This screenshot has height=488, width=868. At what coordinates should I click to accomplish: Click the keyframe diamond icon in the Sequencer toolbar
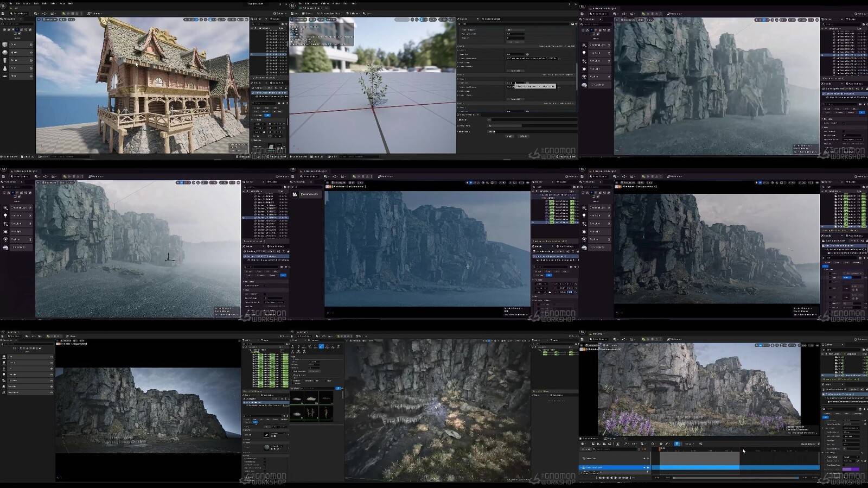[x=653, y=444]
